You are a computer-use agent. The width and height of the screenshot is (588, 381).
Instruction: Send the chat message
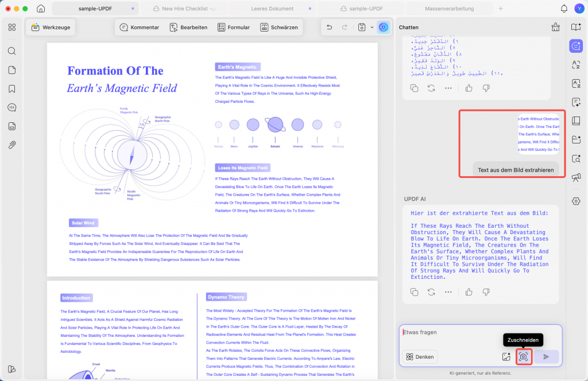point(546,357)
